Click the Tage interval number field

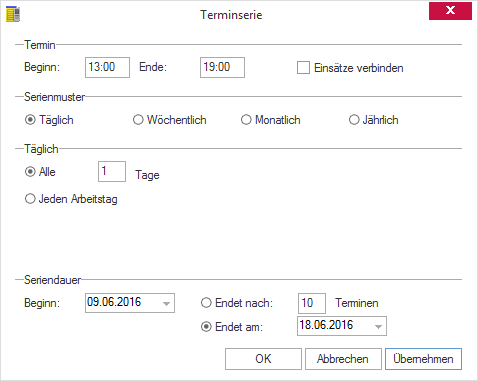click(x=112, y=172)
